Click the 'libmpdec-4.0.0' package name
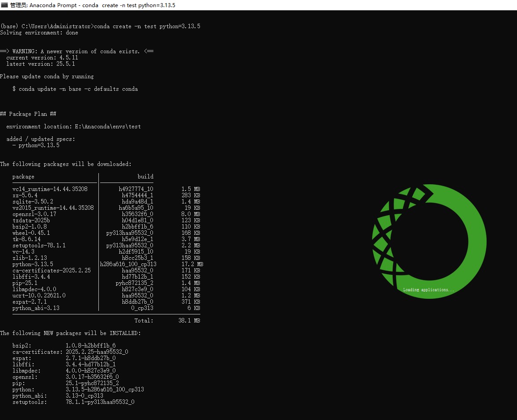Image resolution: width=517 pixels, height=420 pixels. (x=34, y=289)
